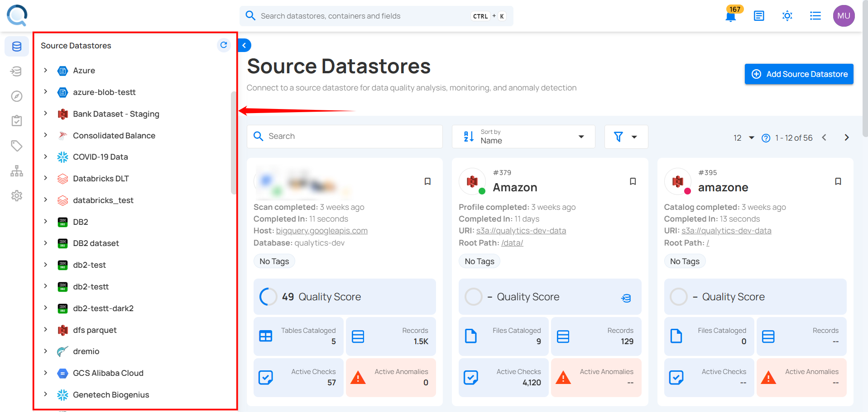Screen dimensions: 868x412
Task: Select Databricks DLT datastore in tree
Action: click(x=101, y=179)
